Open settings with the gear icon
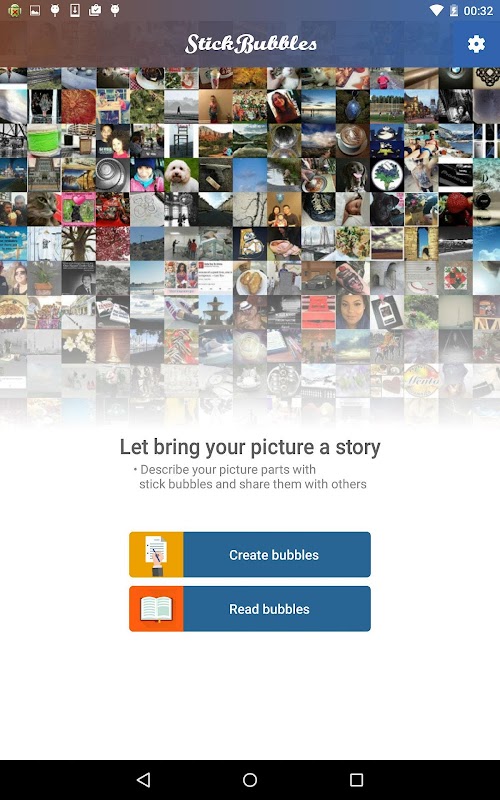The width and height of the screenshot is (500, 800). pos(476,44)
